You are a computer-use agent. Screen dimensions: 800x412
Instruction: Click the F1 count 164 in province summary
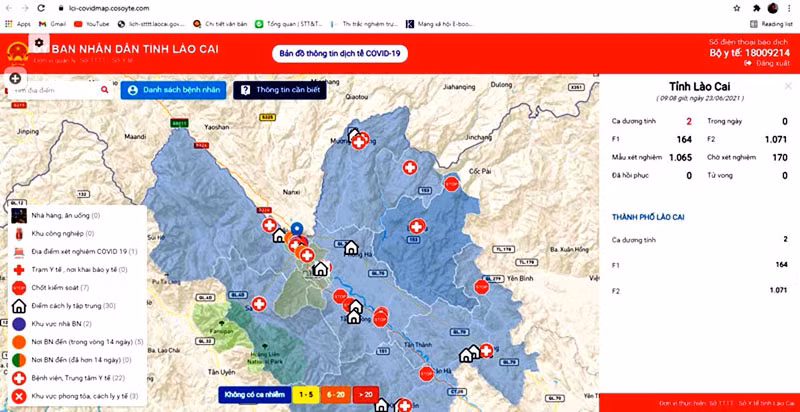pyautogui.click(x=684, y=139)
